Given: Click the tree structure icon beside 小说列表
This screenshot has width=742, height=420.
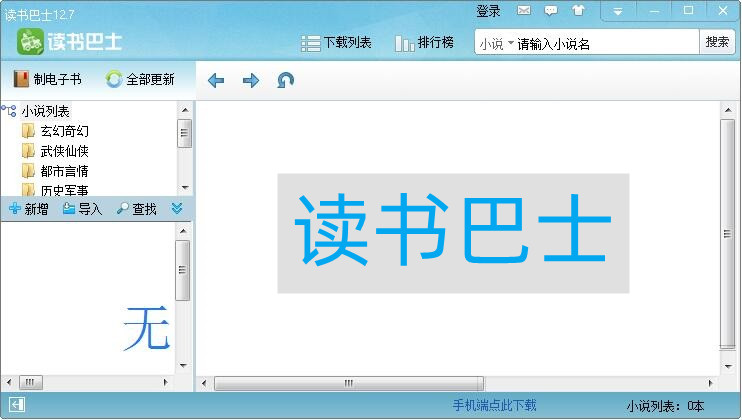Looking at the screenshot, I should [9, 111].
